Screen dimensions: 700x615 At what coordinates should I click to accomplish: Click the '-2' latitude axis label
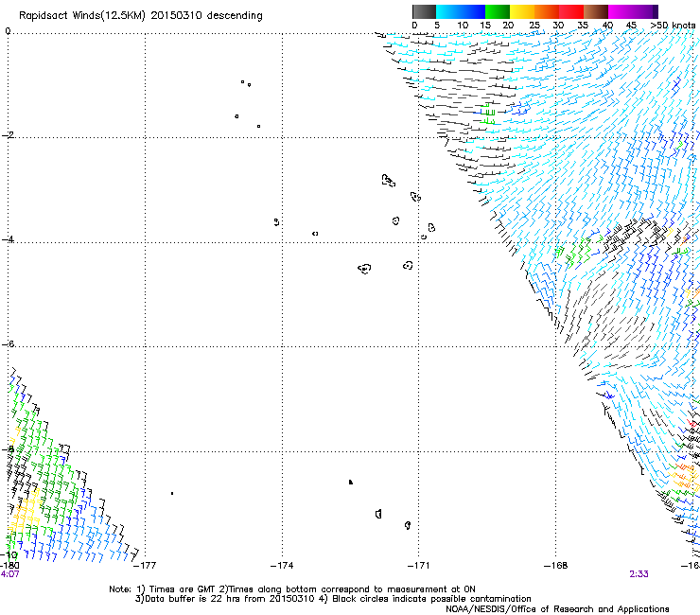pyautogui.click(x=8, y=135)
